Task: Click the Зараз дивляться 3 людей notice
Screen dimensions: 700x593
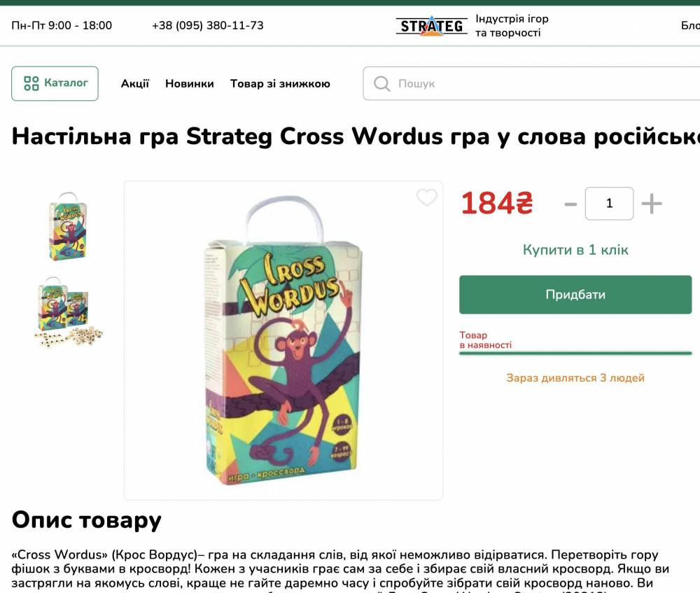Action: point(575,378)
